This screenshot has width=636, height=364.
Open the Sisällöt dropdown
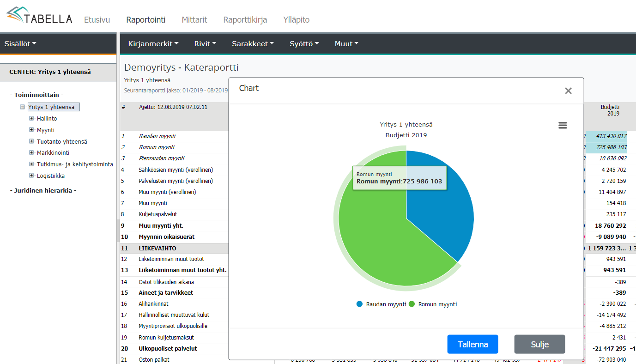tap(20, 44)
